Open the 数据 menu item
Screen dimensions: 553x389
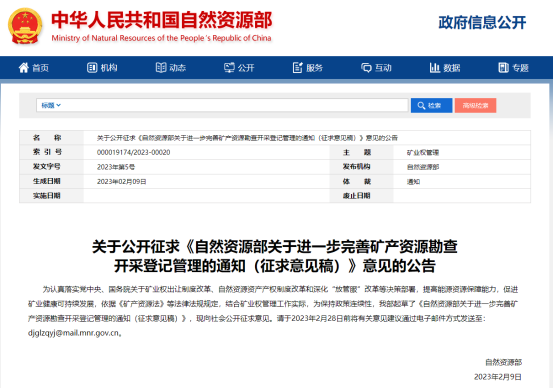[452, 68]
